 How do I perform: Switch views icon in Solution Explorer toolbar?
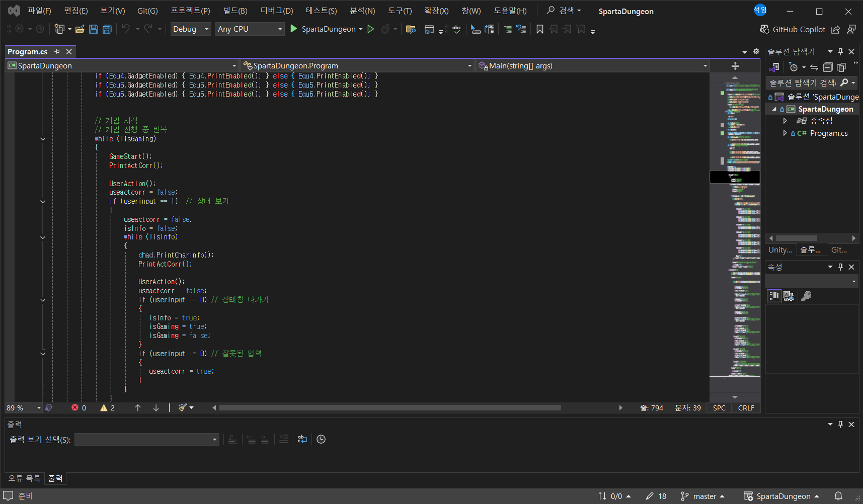click(775, 67)
